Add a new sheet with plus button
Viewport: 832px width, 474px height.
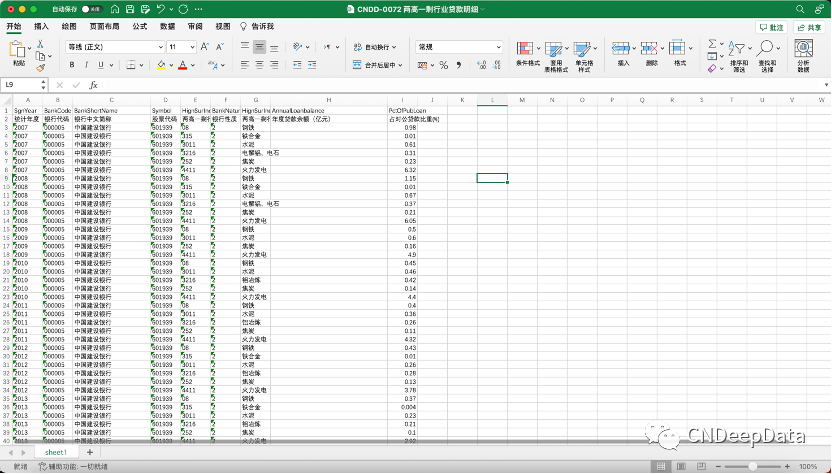pos(90,452)
